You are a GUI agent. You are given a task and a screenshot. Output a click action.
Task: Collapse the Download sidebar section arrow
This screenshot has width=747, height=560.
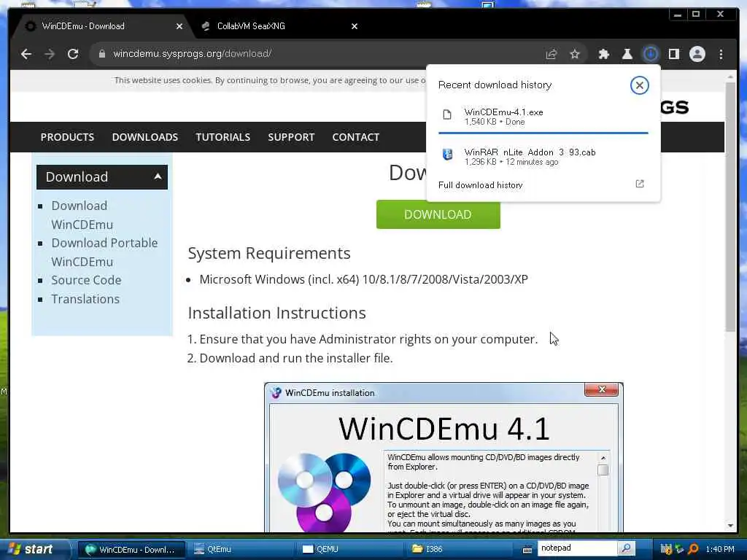[158, 176]
